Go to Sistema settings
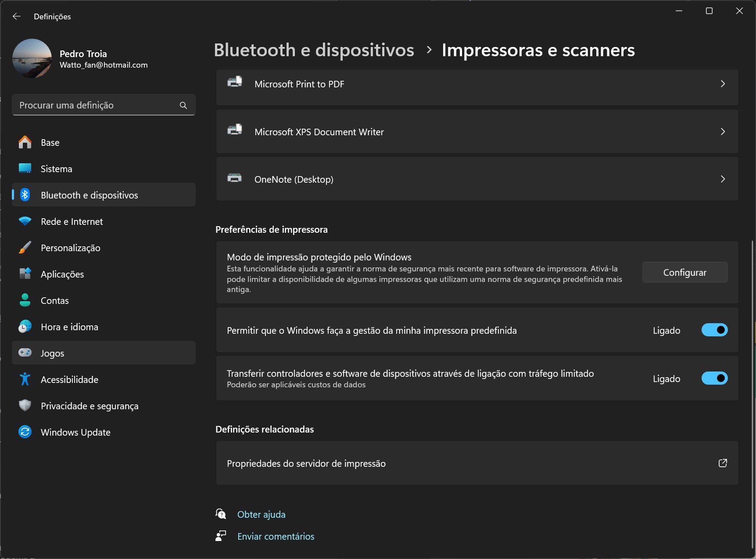The height and width of the screenshot is (559, 756). 104,169
